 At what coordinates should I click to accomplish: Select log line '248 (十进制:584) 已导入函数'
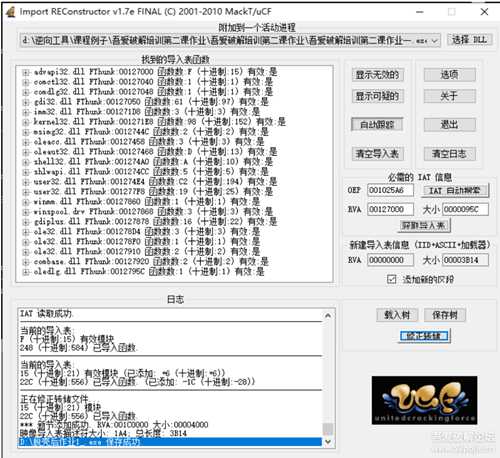point(78,348)
